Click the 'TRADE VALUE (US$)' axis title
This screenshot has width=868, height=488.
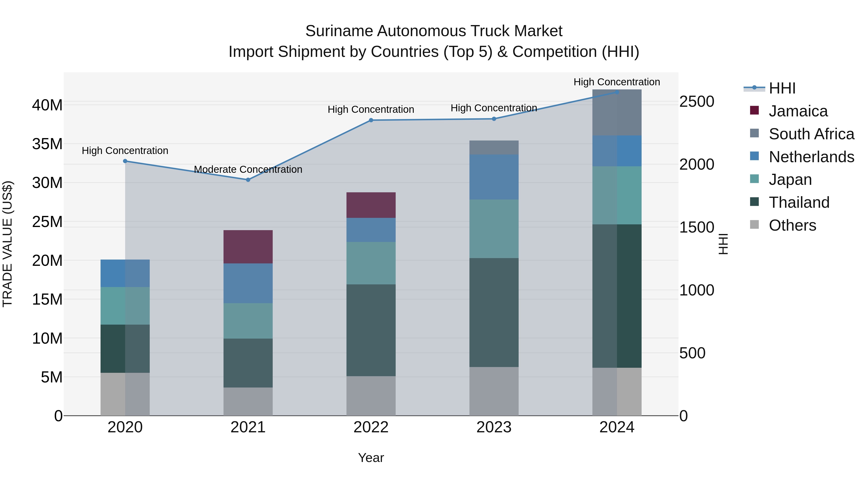8,244
